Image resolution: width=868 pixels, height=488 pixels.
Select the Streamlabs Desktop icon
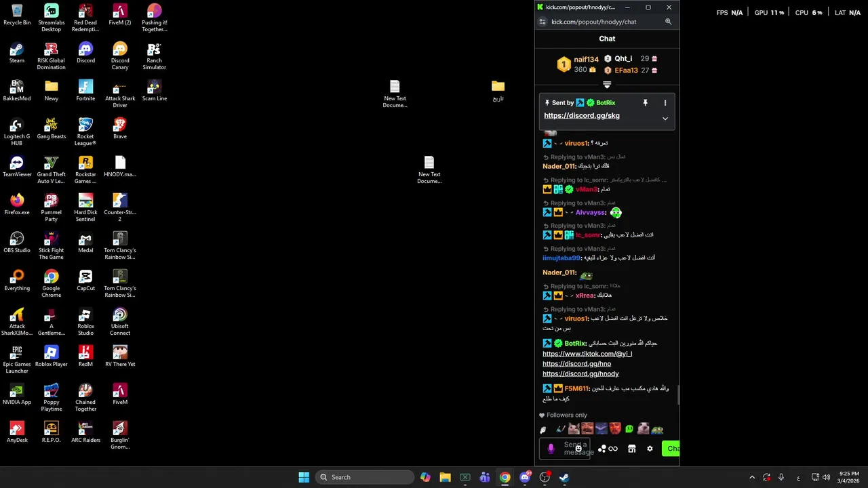(x=51, y=18)
